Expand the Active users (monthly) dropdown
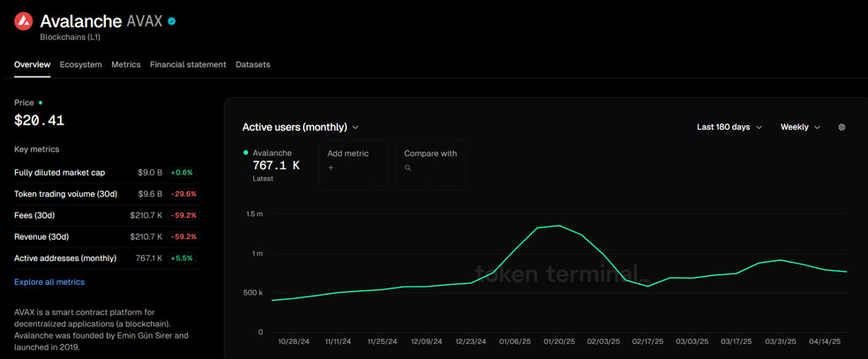Image resolution: width=868 pixels, height=359 pixels. pyautogui.click(x=301, y=127)
